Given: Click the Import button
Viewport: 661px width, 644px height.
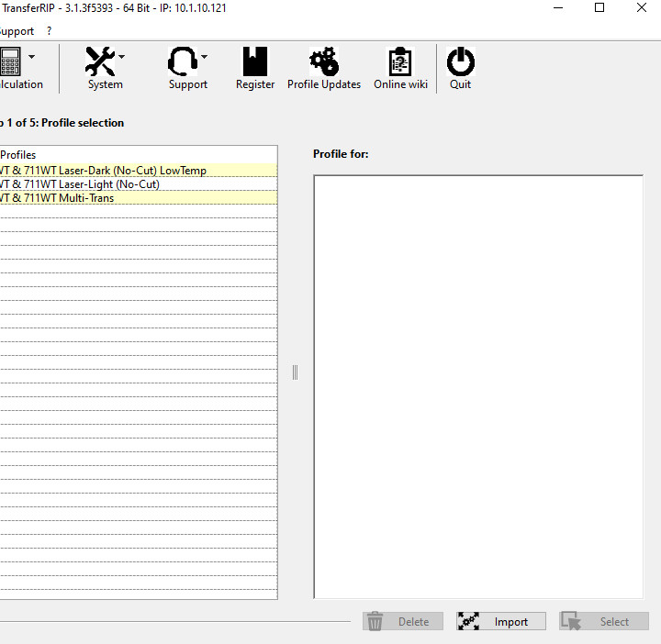Looking at the screenshot, I should [x=501, y=621].
